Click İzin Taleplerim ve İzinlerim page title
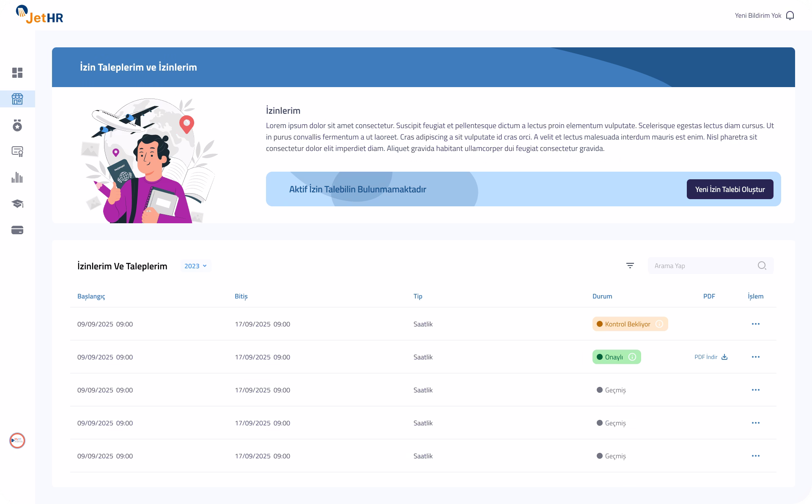Screen dimensions: 812x504 point(138,67)
